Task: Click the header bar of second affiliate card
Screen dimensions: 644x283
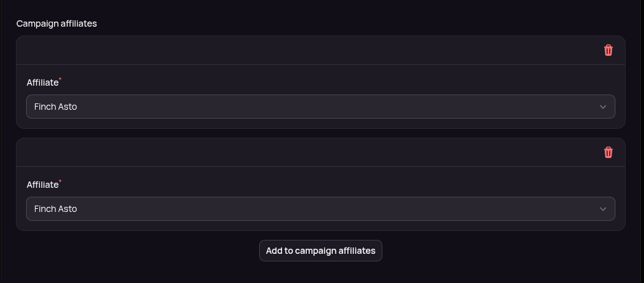Action: [x=305, y=152]
